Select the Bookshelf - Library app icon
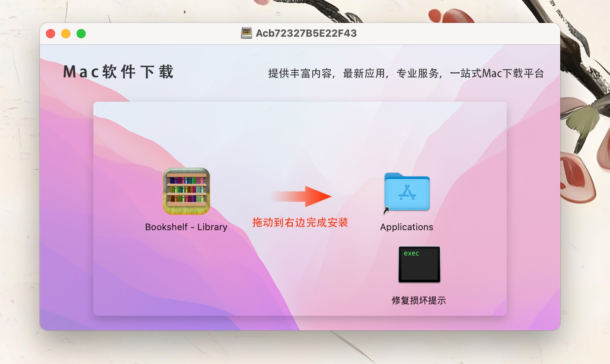This screenshot has width=610, height=364. click(186, 191)
